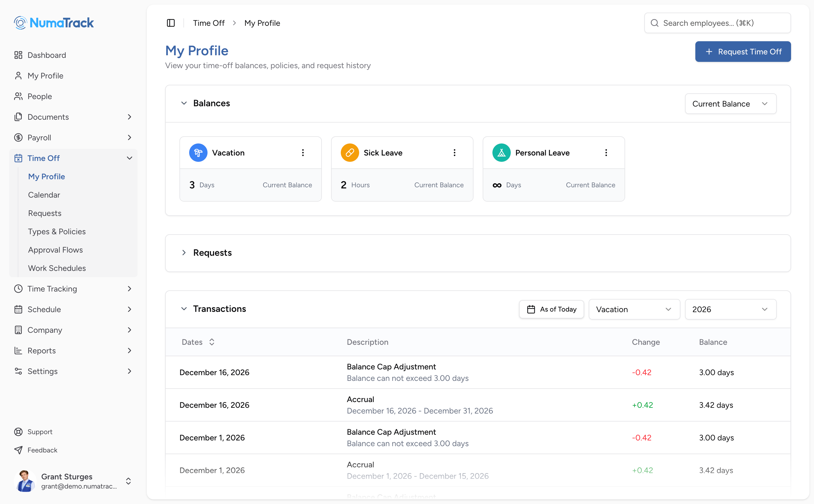Click the Personal Leave tent icon

point(501,152)
